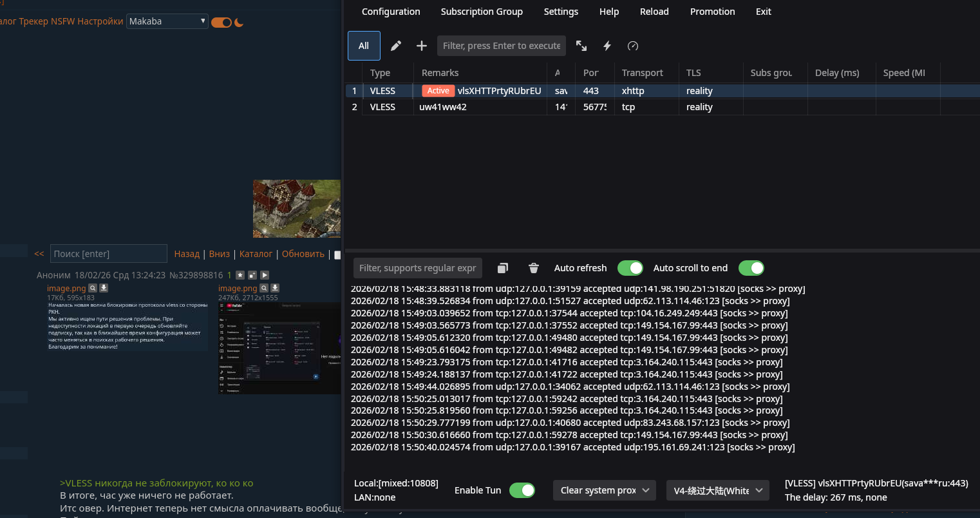The image size is (980, 518).
Task: Sort by the Delay (ms) column header
Action: pos(842,73)
